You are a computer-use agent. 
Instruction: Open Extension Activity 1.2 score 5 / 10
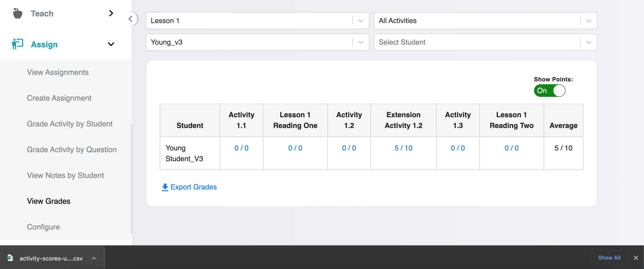403,148
